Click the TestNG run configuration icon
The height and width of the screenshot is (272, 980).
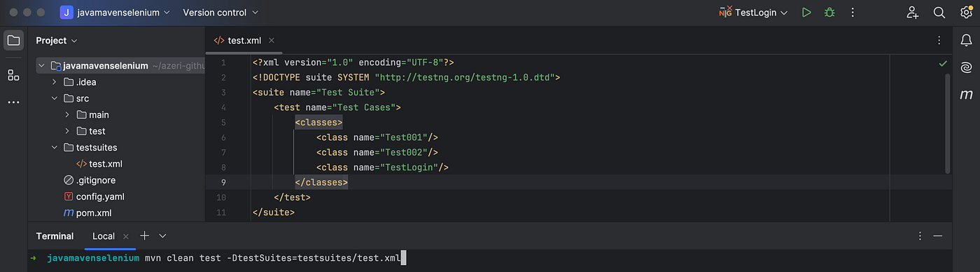coord(725,12)
